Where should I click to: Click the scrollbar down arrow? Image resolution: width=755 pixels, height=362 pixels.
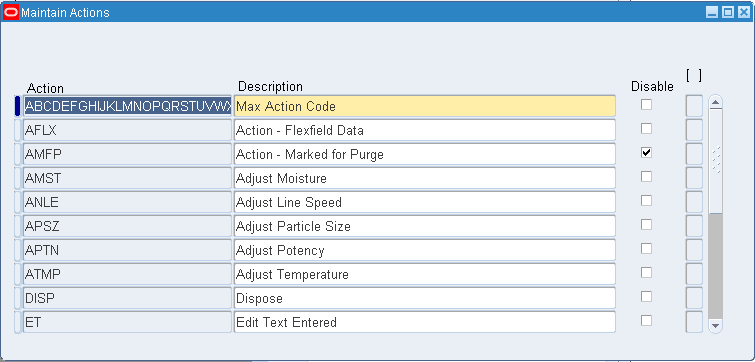pyautogui.click(x=715, y=326)
